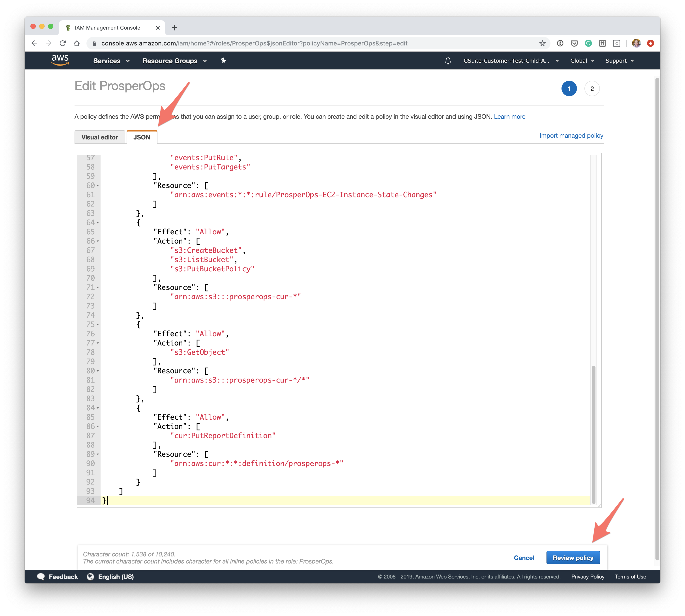685x616 pixels.
Task: Follow the Learn more link
Action: [x=509, y=116]
